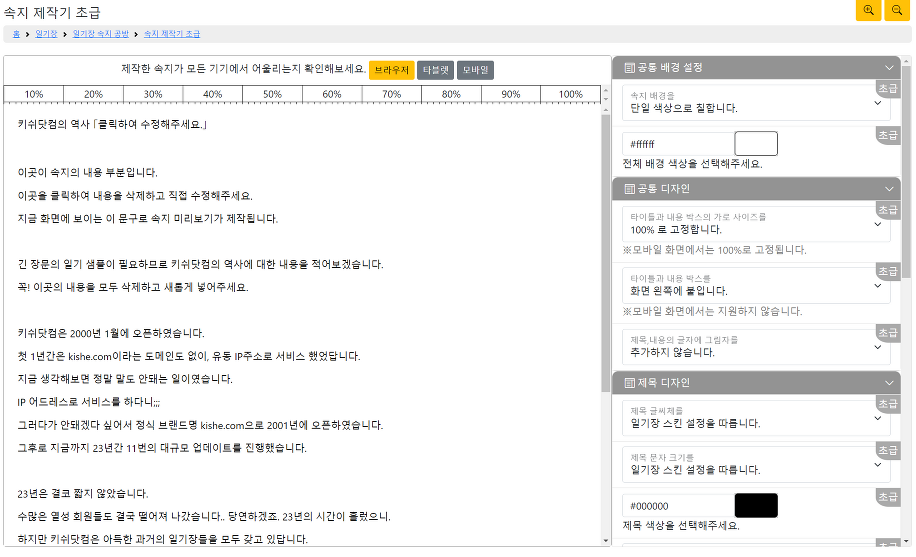
Task: Click the #000000 title color input field
Action: 676,506
